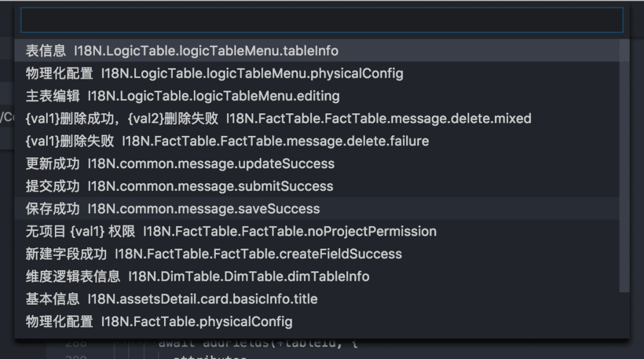The image size is (644, 359).
Task: Choose 维度逻辑表信息 dimTableInfo item
Action: (197, 277)
